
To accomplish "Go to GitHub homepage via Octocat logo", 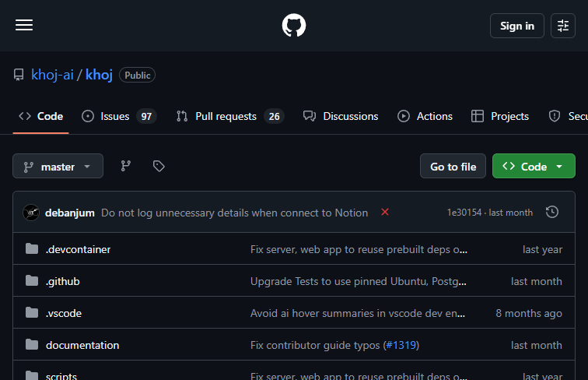I will [294, 26].
